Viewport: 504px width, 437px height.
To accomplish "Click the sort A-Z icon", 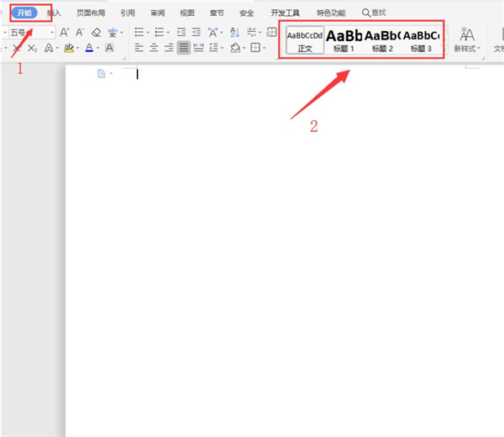I will [235, 32].
